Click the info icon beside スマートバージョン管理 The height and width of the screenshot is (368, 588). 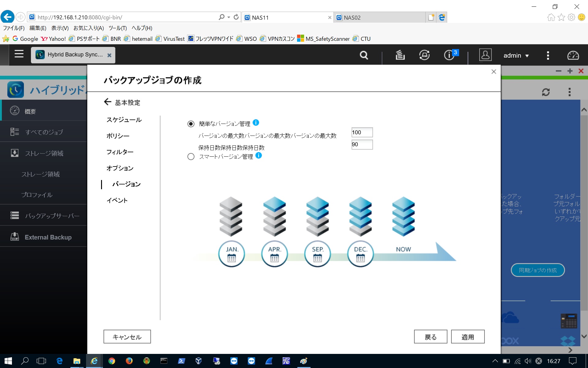(259, 156)
